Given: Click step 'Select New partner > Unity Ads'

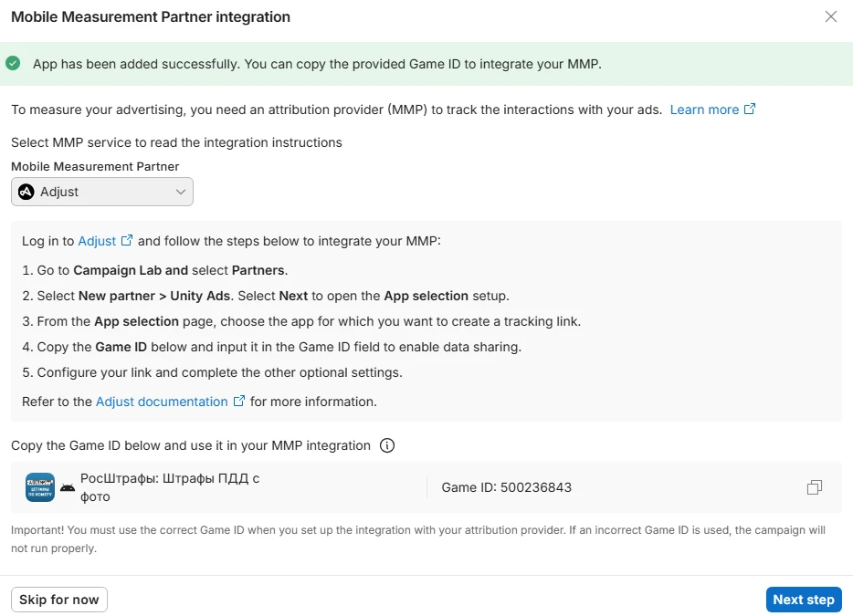Looking at the screenshot, I should coord(266,297).
